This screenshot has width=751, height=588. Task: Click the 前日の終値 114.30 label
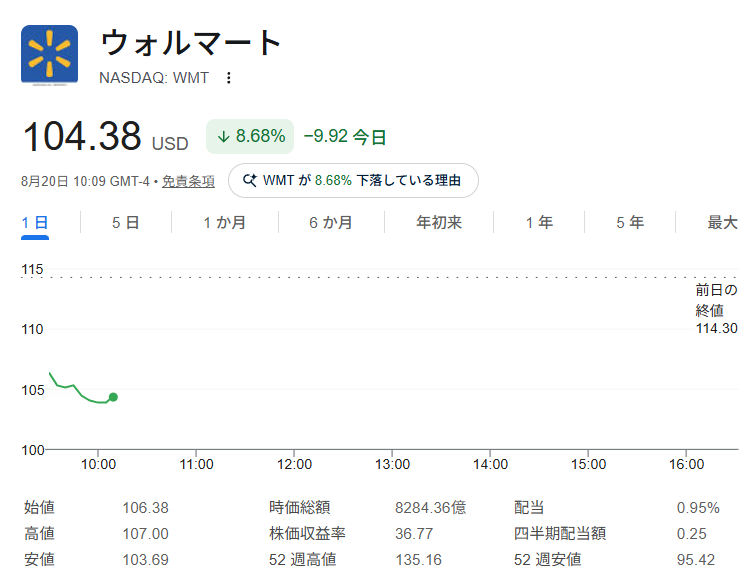coord(717,309)
